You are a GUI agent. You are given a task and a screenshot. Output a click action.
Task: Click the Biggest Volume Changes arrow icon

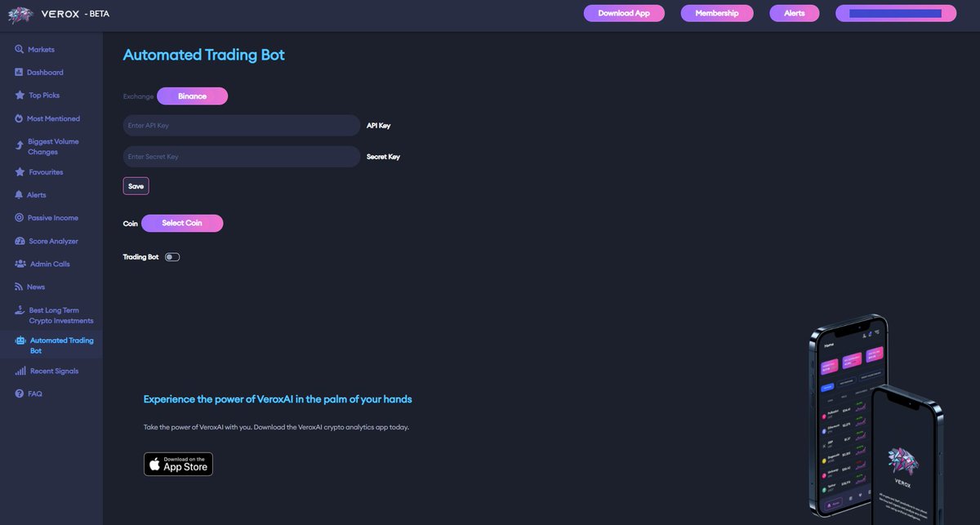pyautogui.click(x=20, y=146)
